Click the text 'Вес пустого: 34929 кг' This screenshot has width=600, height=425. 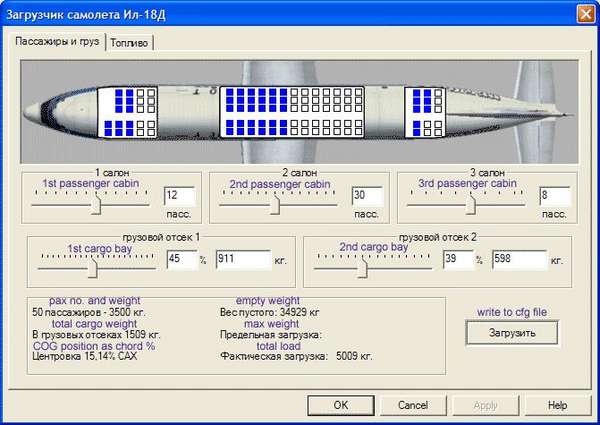tap(269, 313)
